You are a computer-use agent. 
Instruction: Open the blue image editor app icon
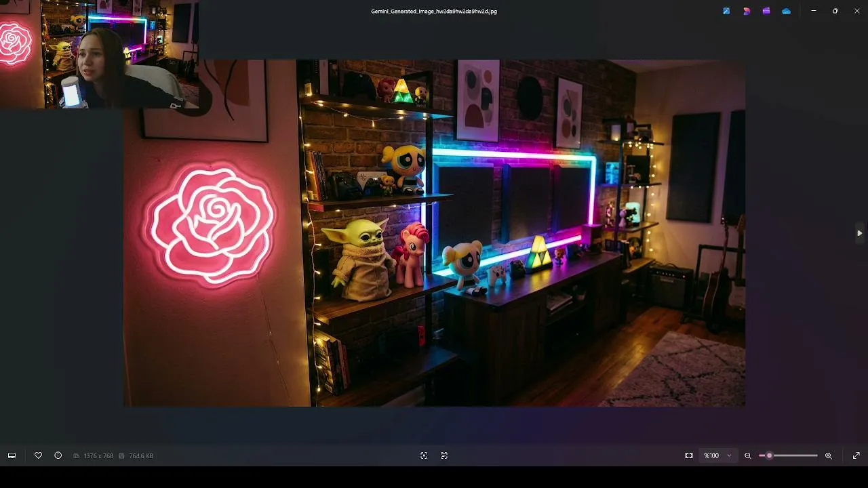pyautogui.click(x=726, y=11)
